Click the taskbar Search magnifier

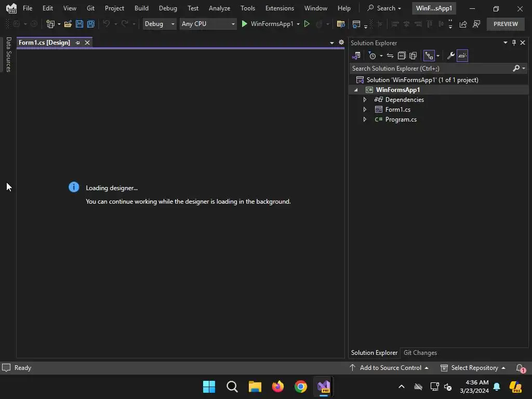(232, 387)
